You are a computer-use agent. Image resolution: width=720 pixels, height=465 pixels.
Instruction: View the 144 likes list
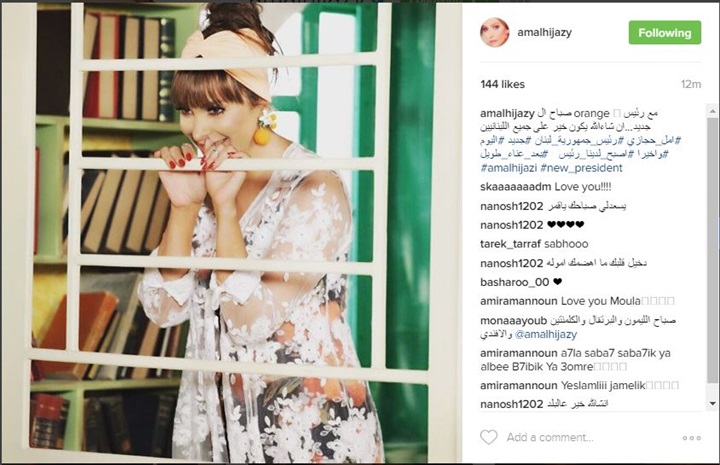502,84
